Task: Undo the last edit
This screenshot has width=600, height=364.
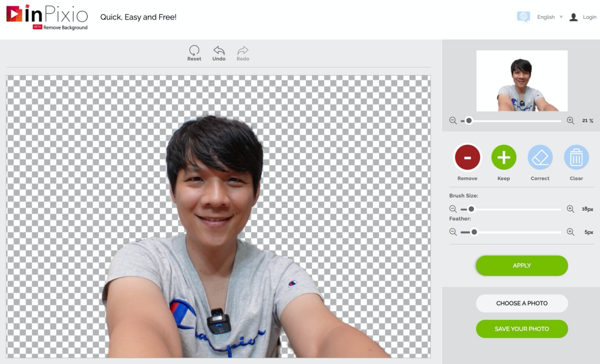Action: click(218, 50)
